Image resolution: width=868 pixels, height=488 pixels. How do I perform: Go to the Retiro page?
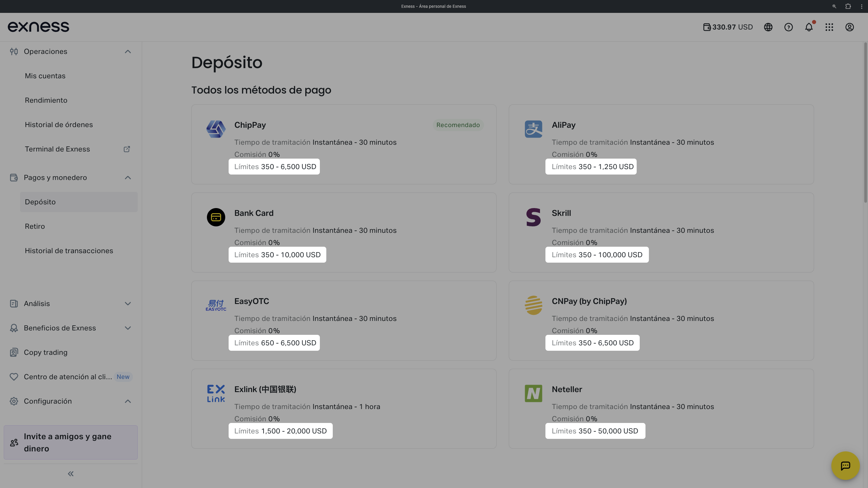pos(35,226)
